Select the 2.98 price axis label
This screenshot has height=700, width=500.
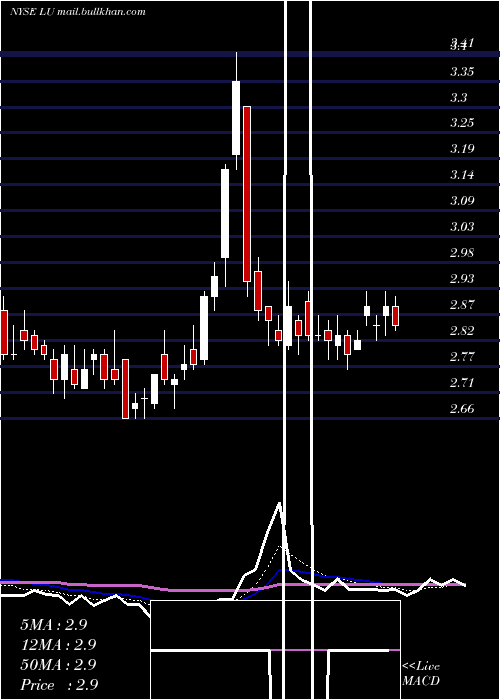pyautogui.click(x=462, y=253)
